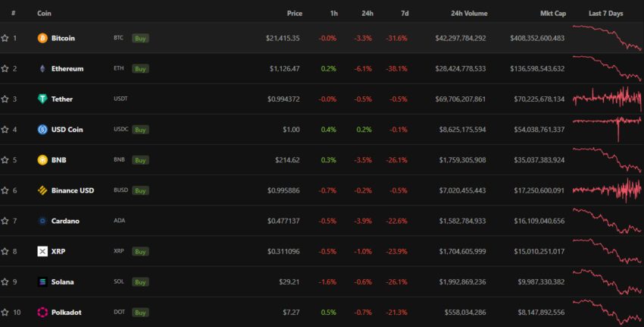Open the Tether coin name link
The width and height of the screenshot is (644, 327).
[x=62, y=99]
